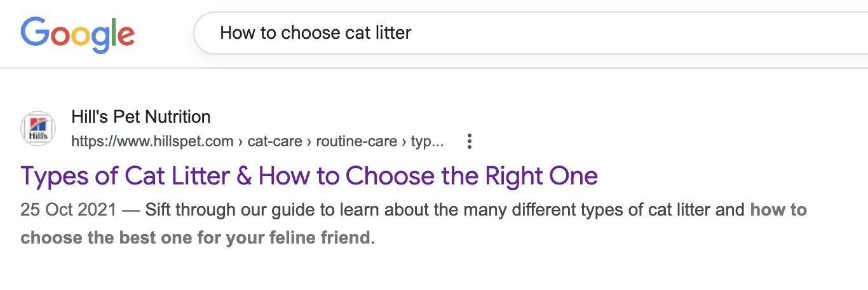
Task: Select the "routine-care" breadcrumb segment
Action: click(356, 141)
